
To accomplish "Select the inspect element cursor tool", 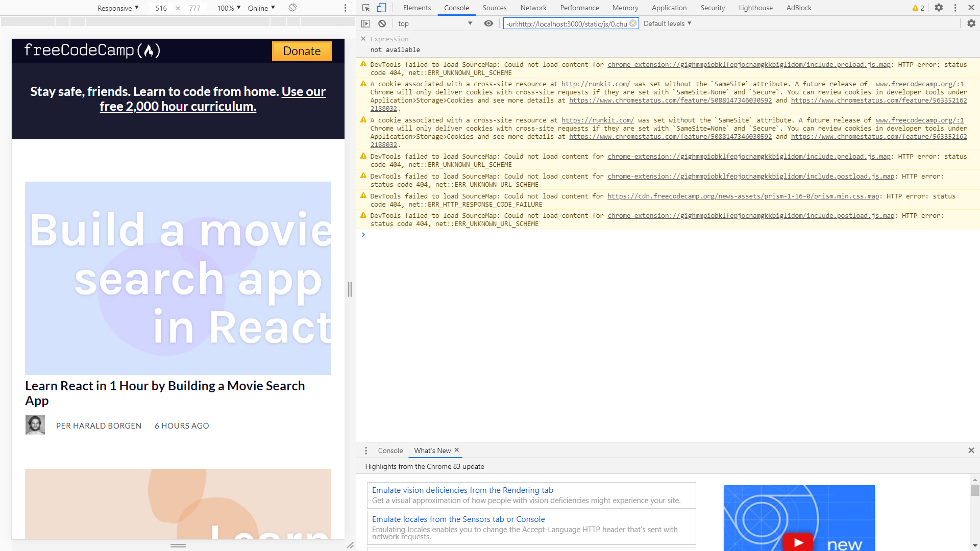I will pyautogui.click(x=365, y=8).
